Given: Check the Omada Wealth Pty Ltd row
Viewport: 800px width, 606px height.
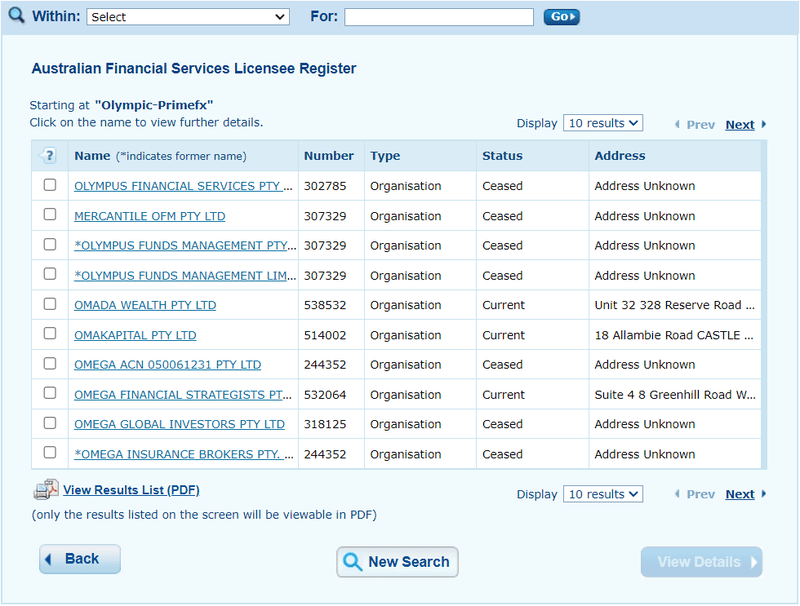Looking at the screenshot, I should click(50, 304).
